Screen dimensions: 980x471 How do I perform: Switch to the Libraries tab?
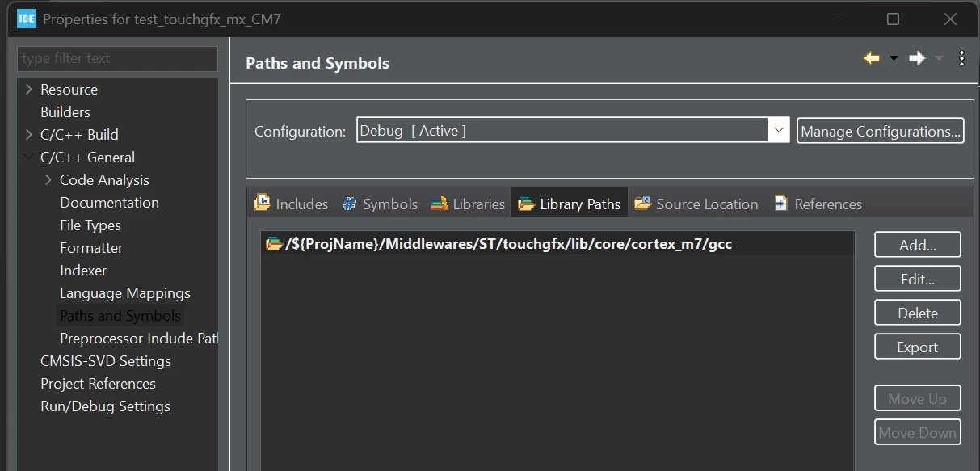468,204
